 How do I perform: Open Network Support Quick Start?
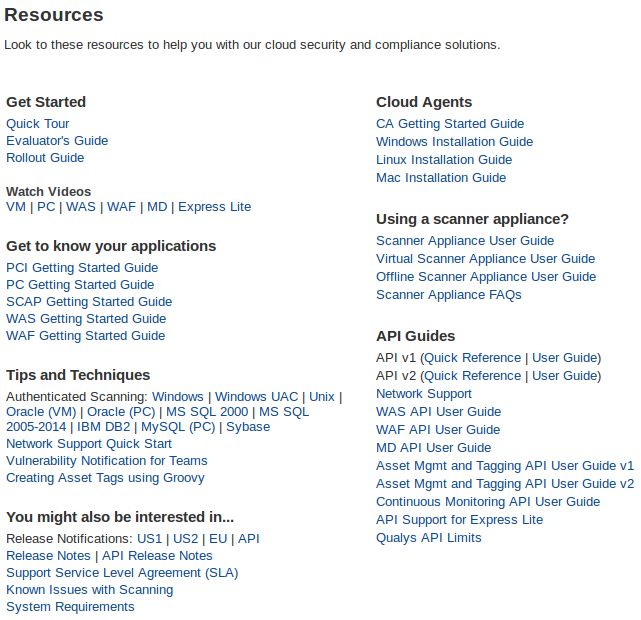[x=89, y=444]
